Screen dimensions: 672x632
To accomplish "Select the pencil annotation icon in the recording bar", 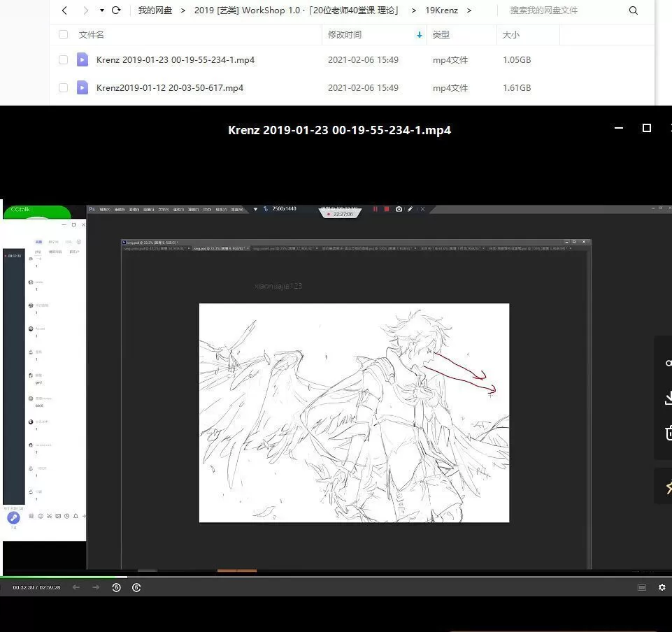I will pos(410,209).
